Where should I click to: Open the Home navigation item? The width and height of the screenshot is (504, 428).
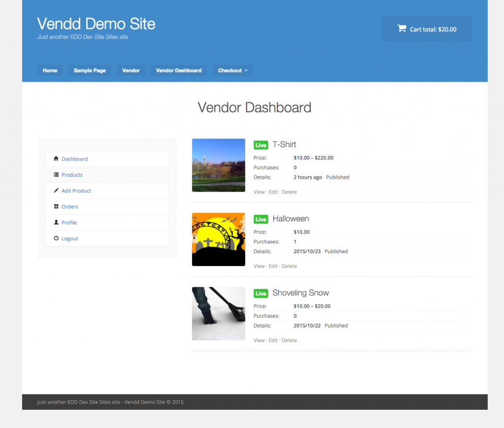(50, 70)
